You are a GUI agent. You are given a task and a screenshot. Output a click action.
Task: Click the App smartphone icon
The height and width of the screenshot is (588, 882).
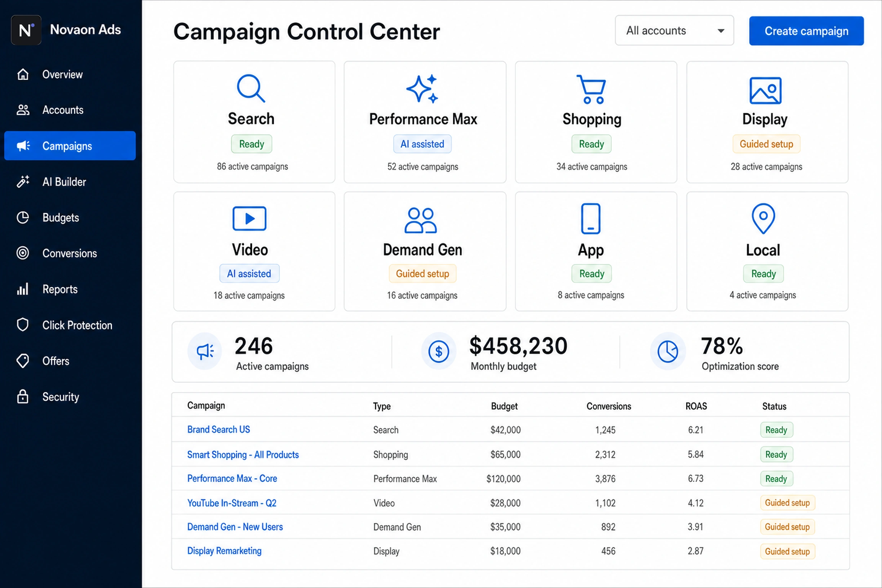pos(591,219)
